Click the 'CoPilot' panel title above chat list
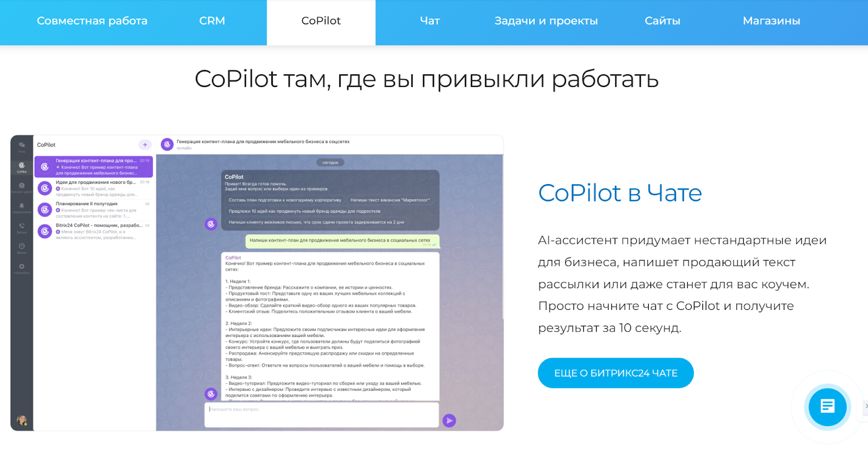Image resolution: width=868 pixels, height=457 pixels. point(46,145)
